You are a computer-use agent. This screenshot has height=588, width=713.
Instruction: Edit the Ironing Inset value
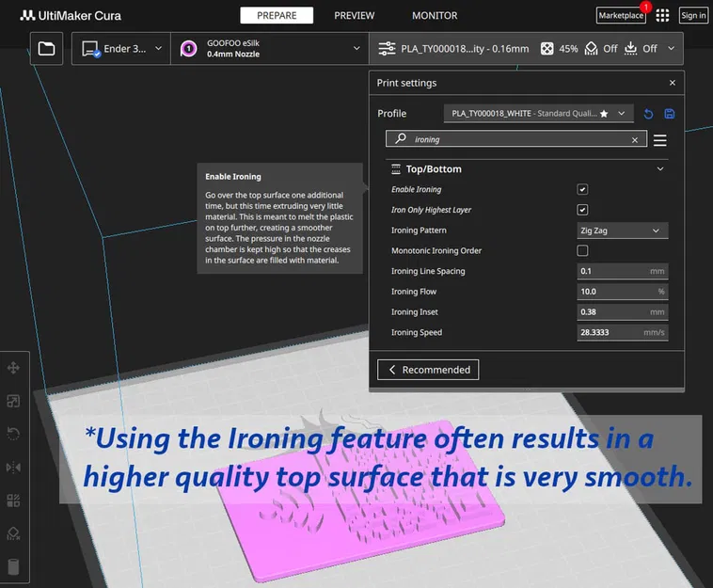tap(622, 312)
